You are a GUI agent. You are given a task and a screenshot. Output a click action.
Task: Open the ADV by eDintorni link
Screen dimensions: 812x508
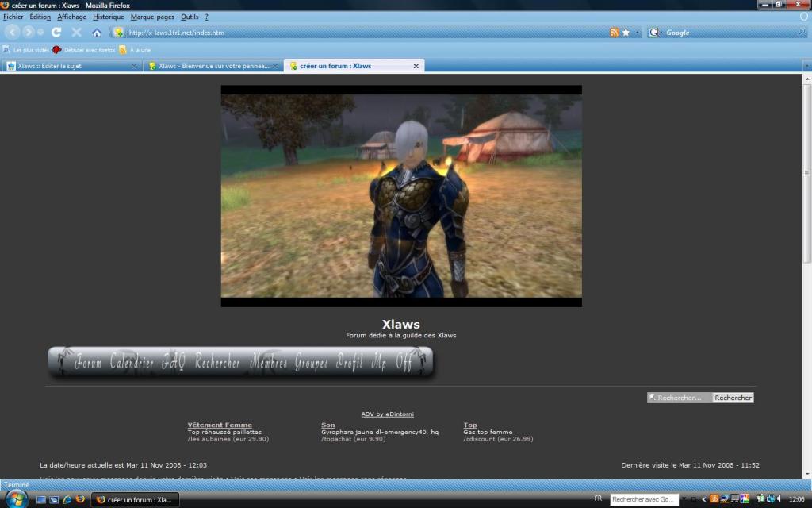click(x=387, y=414)
